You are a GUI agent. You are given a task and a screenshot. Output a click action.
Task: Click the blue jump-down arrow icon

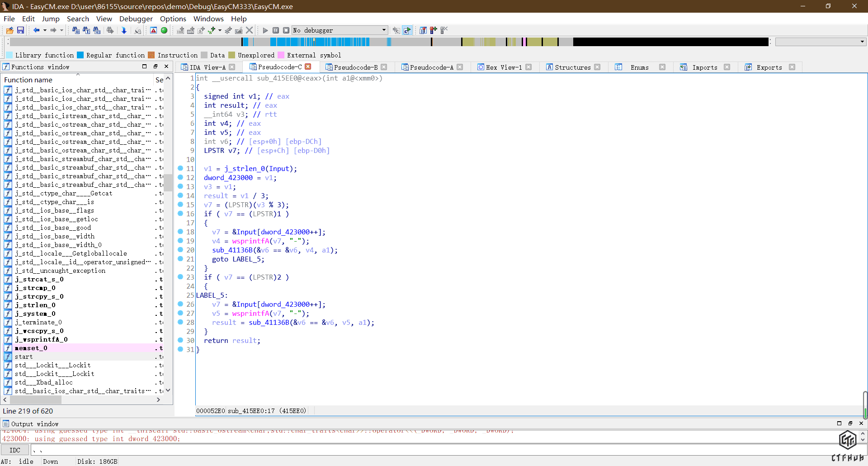[x=124, y=30]
